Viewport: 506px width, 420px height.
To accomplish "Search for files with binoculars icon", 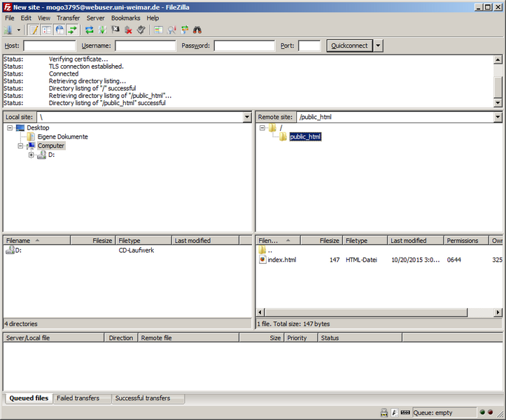I will tap(197, 30).
